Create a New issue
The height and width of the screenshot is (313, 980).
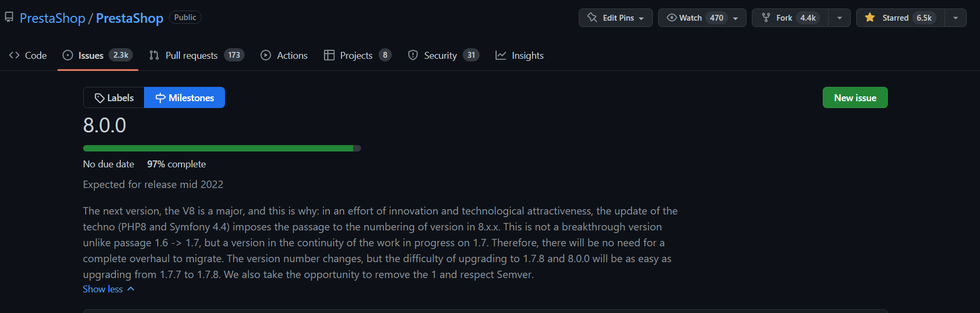(x=855, y=97)
